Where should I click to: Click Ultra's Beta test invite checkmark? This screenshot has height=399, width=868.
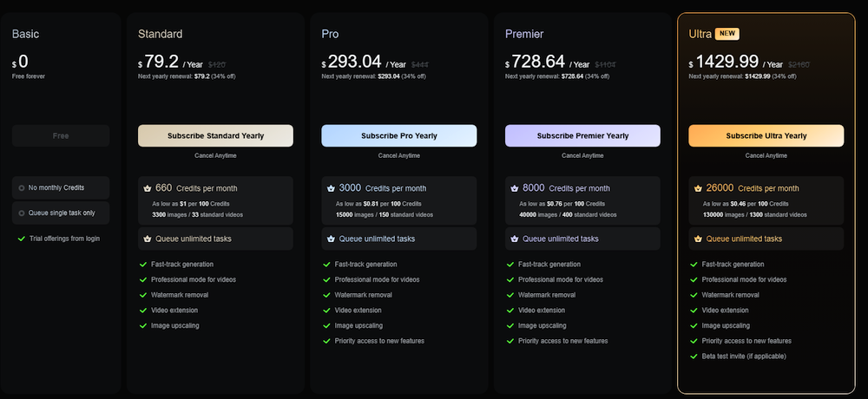(x=694, y=356)
